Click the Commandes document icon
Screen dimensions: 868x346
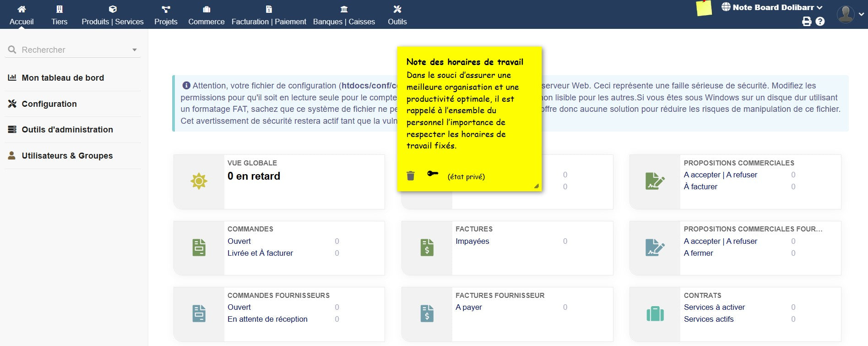(x=199, y=247)
